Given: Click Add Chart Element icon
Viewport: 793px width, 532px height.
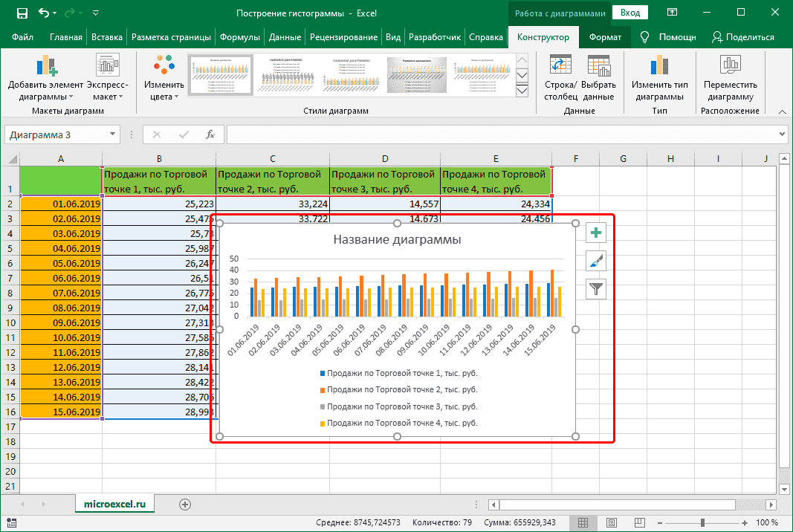Looking at the screenshot, I should click(x=48, y=67).
